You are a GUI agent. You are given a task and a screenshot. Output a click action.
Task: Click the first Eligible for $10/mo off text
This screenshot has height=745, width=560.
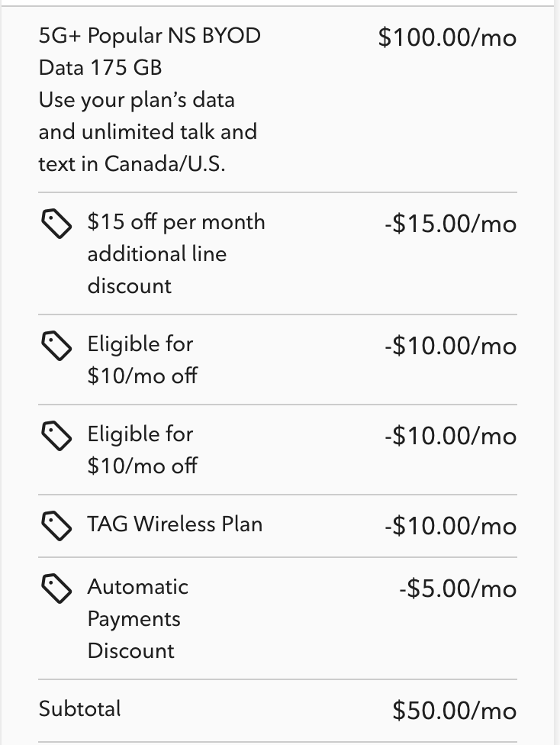(x=142, y=360)
